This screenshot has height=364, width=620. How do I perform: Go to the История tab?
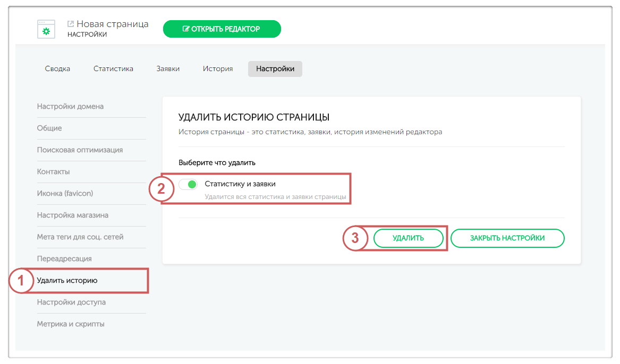click(x=217, y=68)
